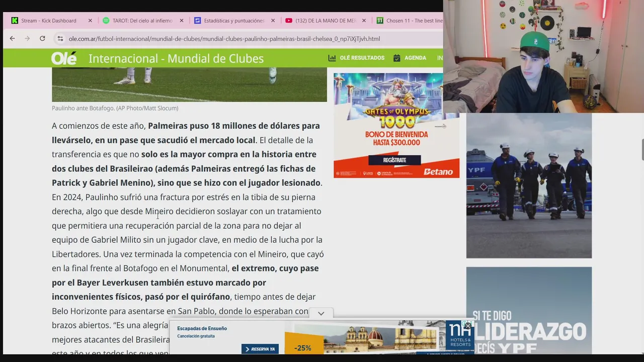Close the Stream - Kick Dashboard tab
The height and width of the screenshot is (362, 644).
[90, 21]
